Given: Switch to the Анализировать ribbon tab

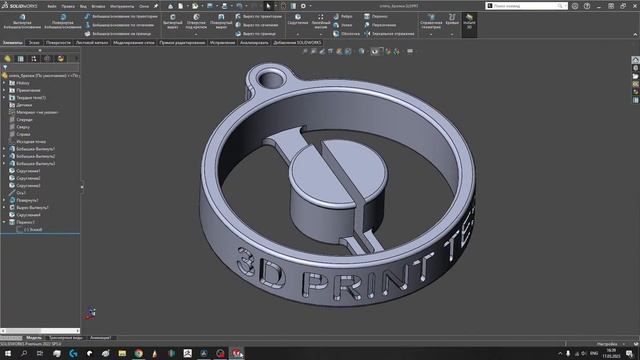Looking at the screenshot, I should 254,42.
